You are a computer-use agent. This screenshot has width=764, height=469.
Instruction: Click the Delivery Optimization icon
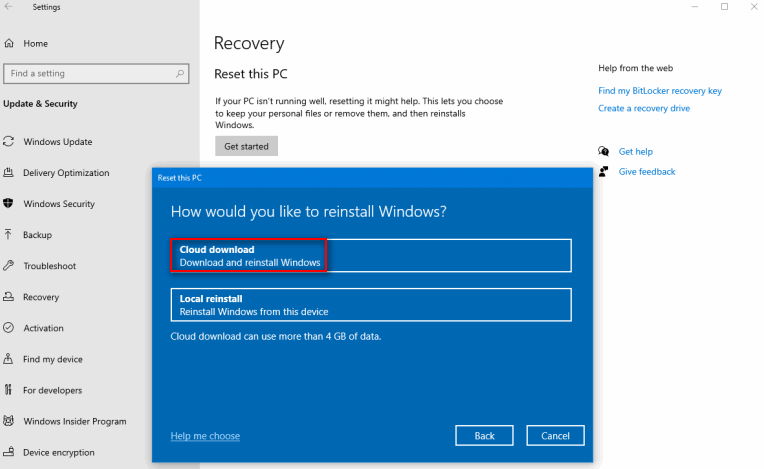click(8, 172)
